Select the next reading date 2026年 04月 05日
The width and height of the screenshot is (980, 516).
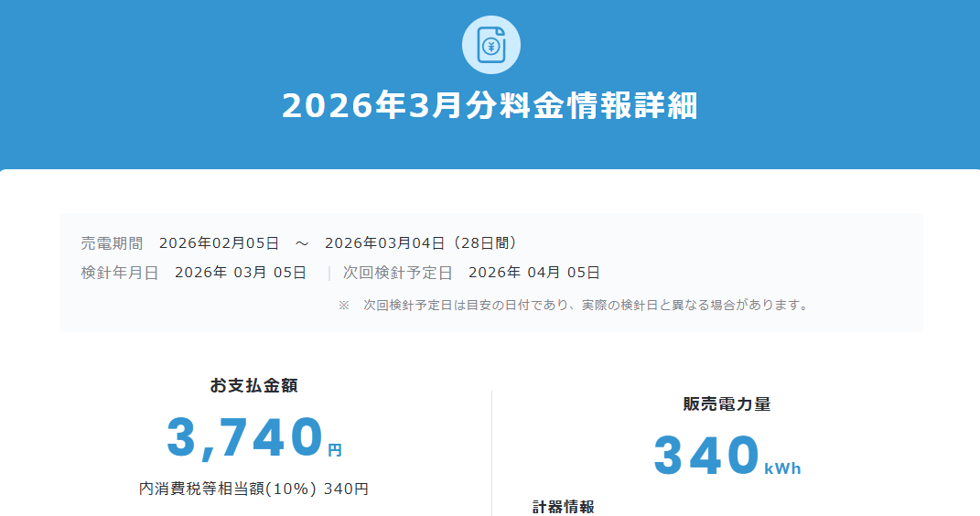534,273
